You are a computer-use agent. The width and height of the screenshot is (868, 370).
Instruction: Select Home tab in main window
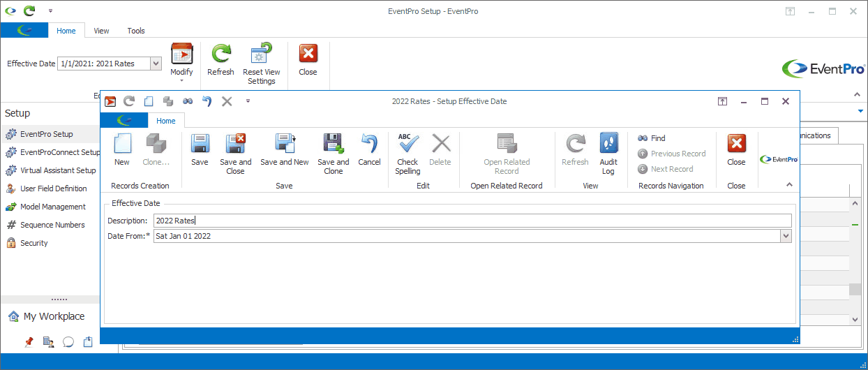[66, 31]
